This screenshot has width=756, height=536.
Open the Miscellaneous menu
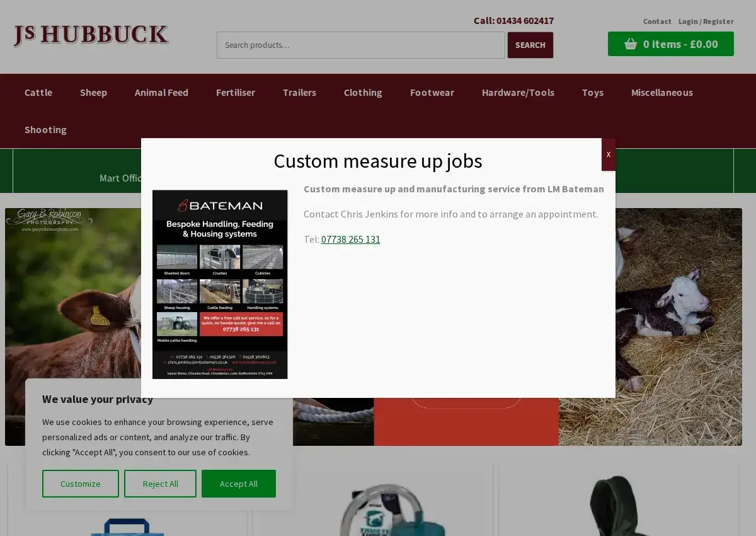[x=662, y=93]
